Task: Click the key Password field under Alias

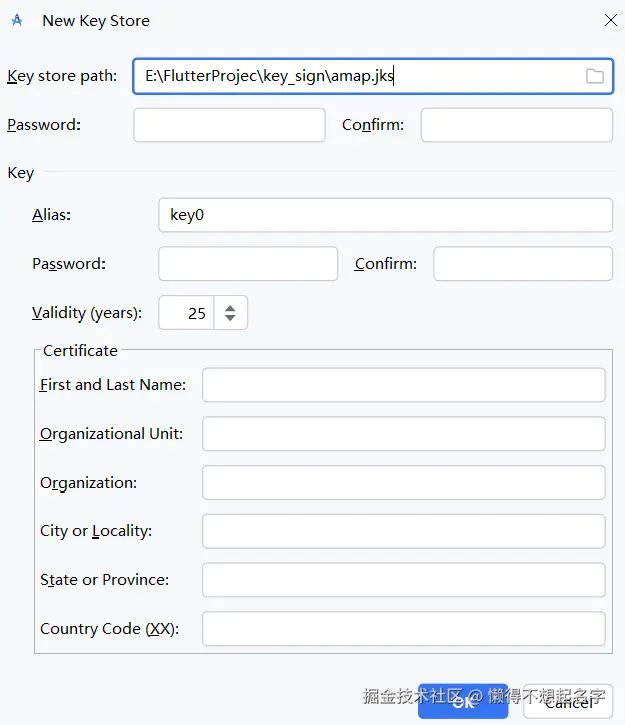Action: pos(248,264)
